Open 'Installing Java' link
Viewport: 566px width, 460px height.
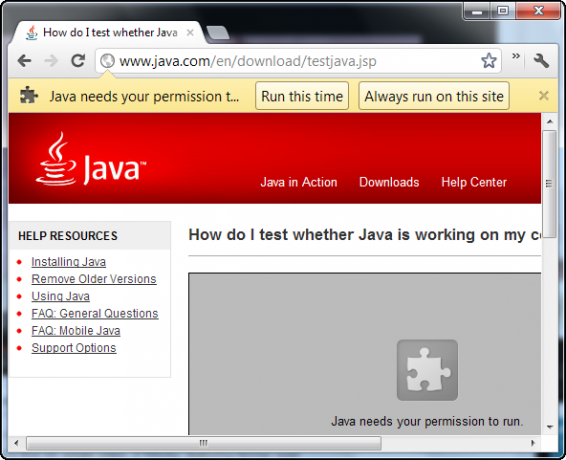(69, 261)
